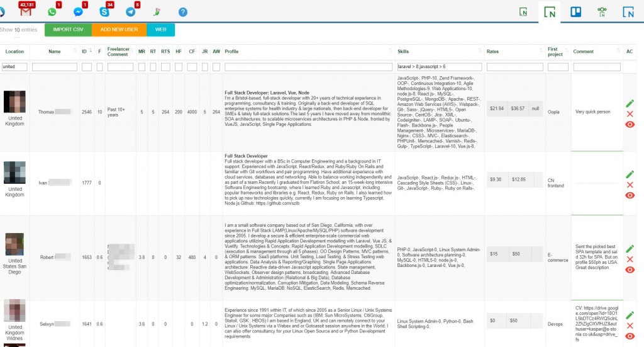Sort by the Rates column header

pos(515,52)
